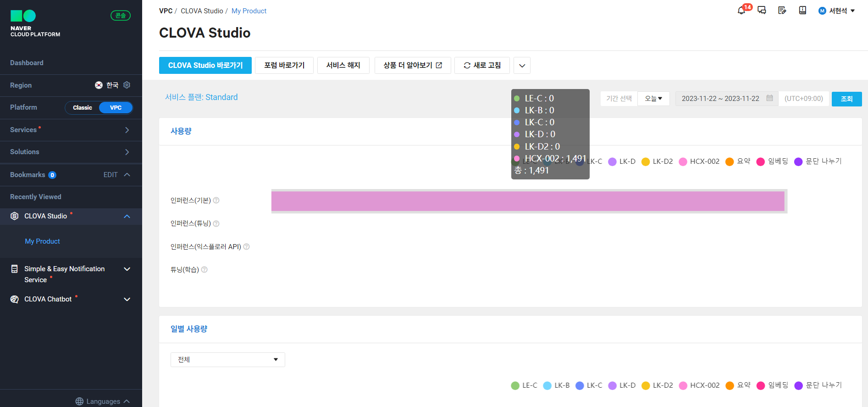This screenshot has width=868, height=407.
Task: Open the date range calendar icon
Action: 770,98
